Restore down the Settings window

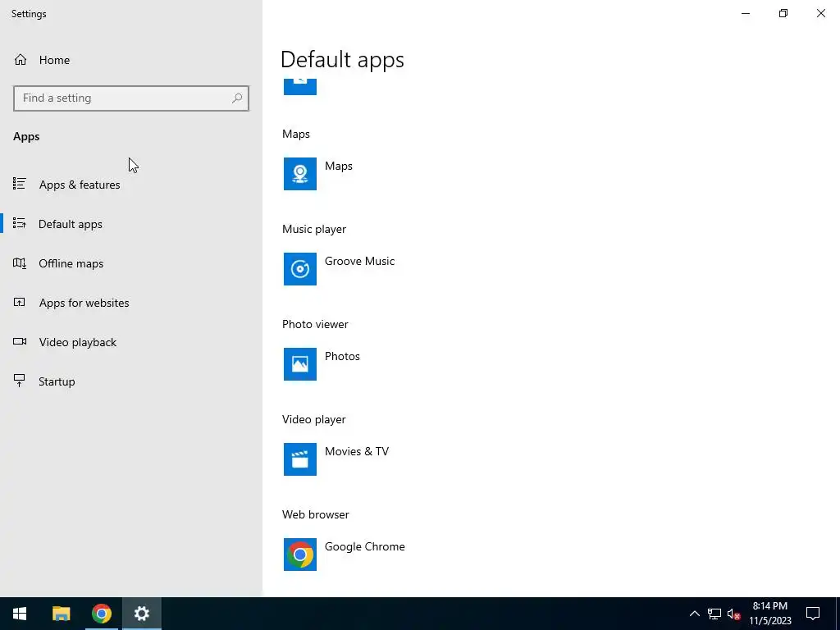coord(783,13)
